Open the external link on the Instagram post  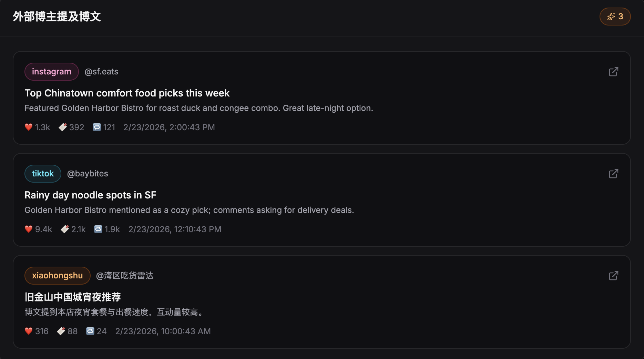coord(614,72)
